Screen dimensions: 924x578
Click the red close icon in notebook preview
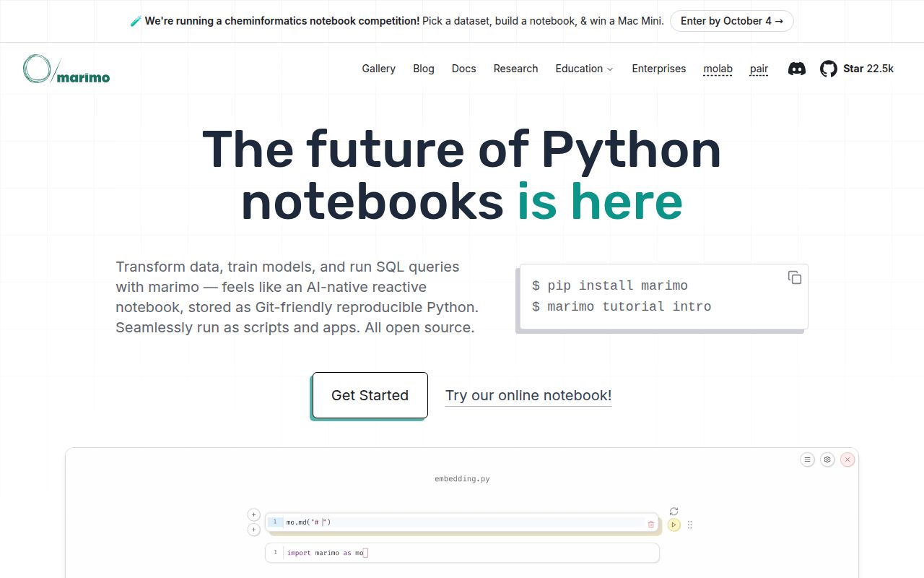848,460
